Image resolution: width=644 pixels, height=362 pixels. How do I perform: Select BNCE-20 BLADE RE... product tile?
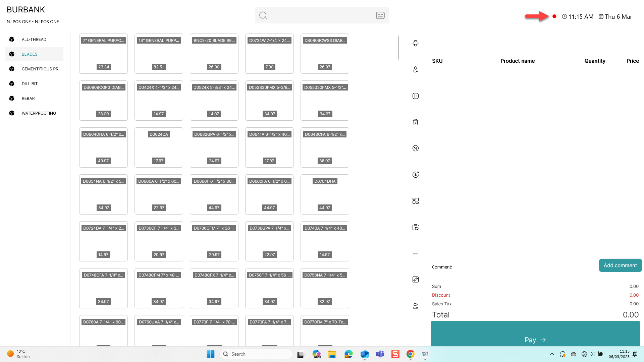pos(214,54)
